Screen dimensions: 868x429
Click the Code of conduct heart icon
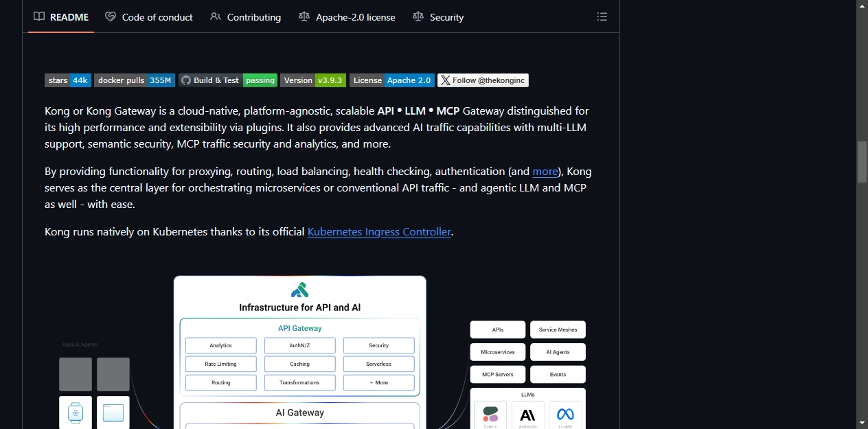(111, 16)
